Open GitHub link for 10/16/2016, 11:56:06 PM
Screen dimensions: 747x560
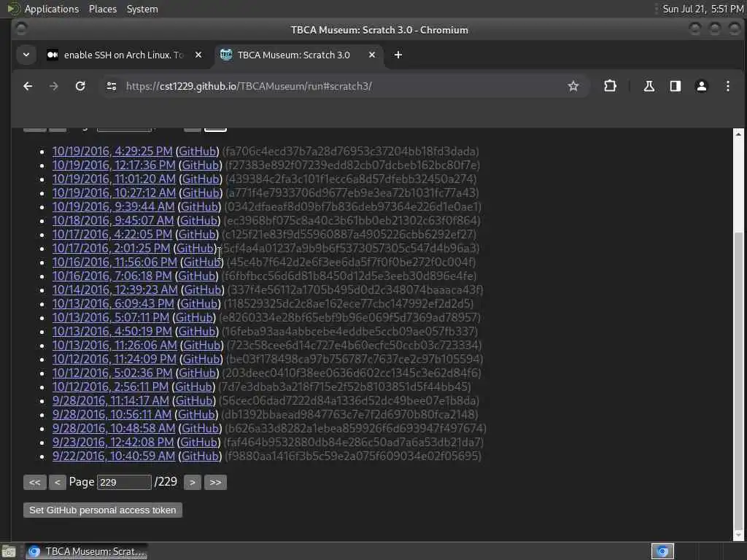pos(201,262)
